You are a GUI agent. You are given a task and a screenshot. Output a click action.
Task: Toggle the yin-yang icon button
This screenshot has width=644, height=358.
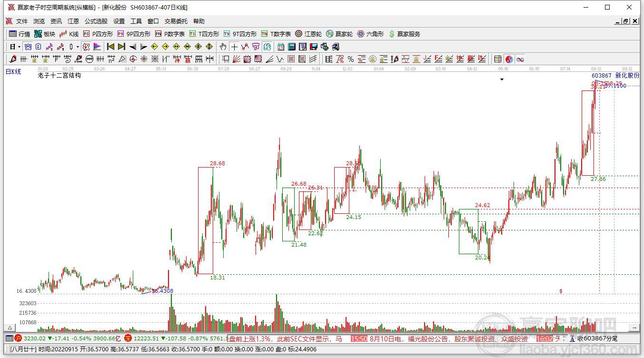pos(509,59)
